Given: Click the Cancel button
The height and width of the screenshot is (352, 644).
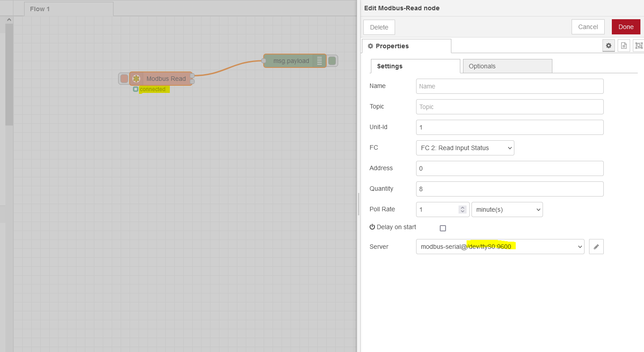Looking at the screenshot, I should [x=588, y=27].
